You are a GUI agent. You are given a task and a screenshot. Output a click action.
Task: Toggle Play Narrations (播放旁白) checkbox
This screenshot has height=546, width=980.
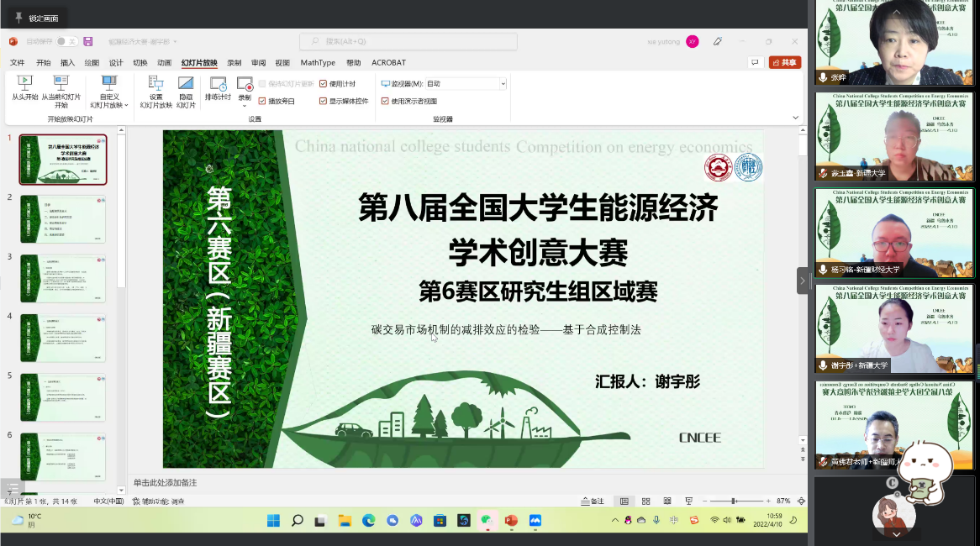pos(262,101)
